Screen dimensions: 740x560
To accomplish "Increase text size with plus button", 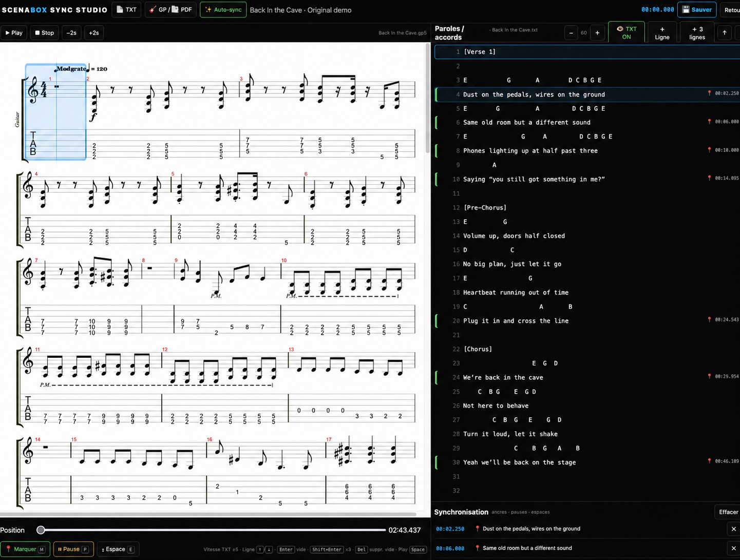I will 597,33.
